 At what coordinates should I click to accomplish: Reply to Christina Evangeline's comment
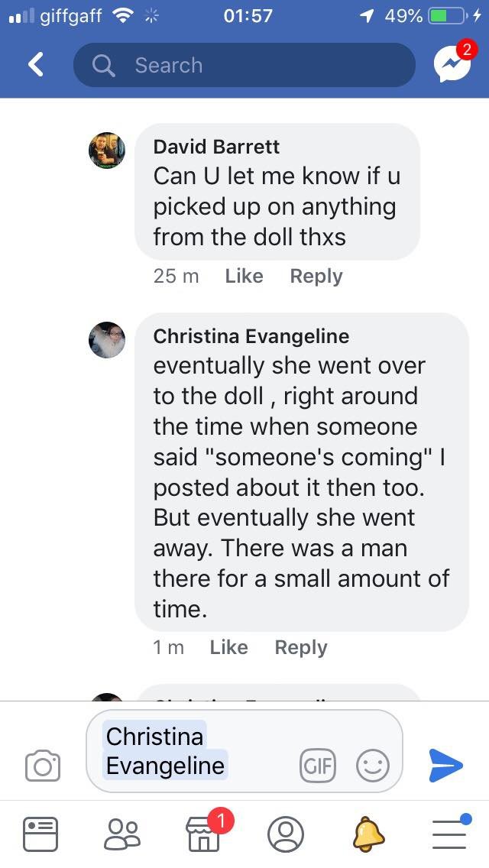click(x=300, y=647)
